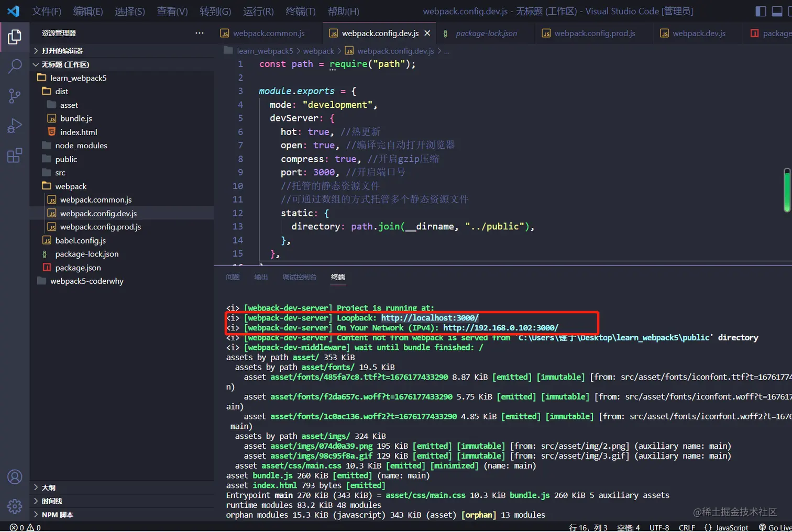This screenshot has height=532, width=792.
Task: Open the Accounts menu icon
Action: [15, 477]
